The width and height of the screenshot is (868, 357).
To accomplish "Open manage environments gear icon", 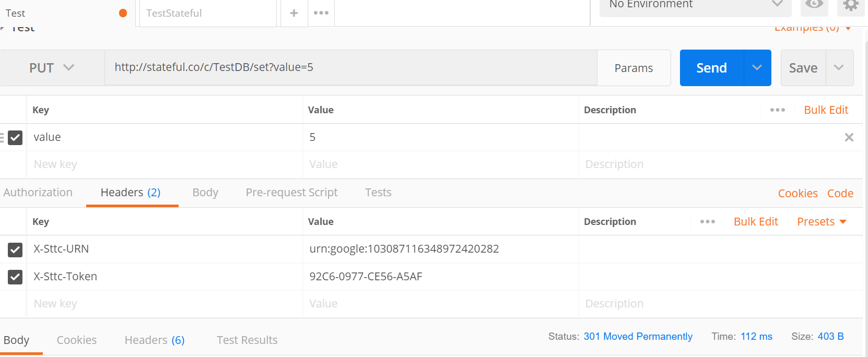I will (851, 5).
